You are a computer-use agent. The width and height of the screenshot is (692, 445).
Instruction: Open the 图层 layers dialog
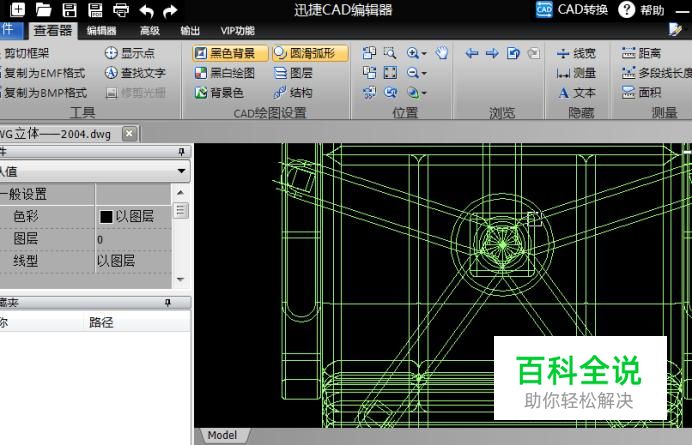pyautogui.click(x=293, y=73)
